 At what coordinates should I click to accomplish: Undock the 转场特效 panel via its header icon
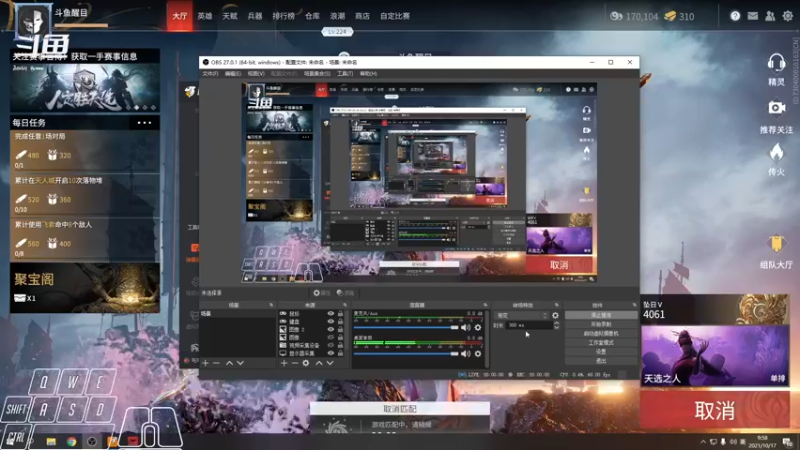click(557, 305)
